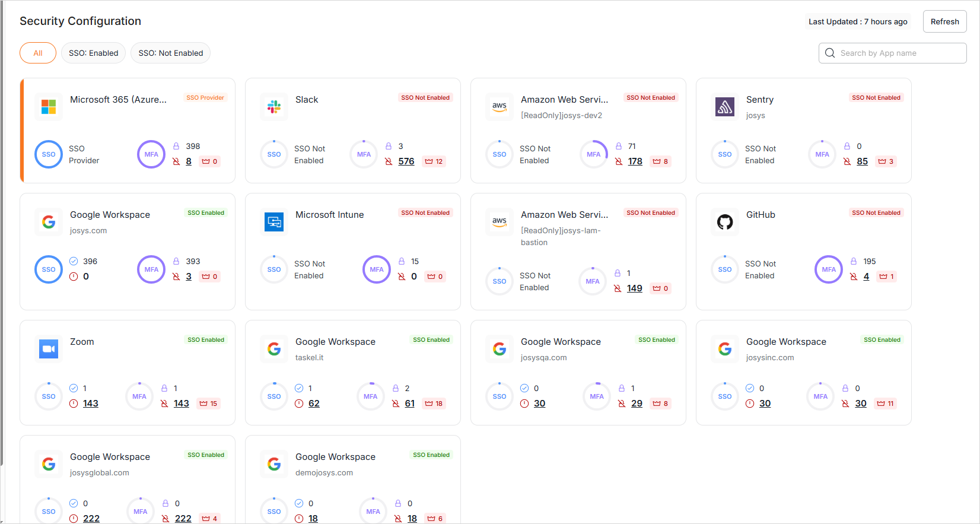Click the Search by App name field
This screenshot has width=980, height=524.
[893, 53]
